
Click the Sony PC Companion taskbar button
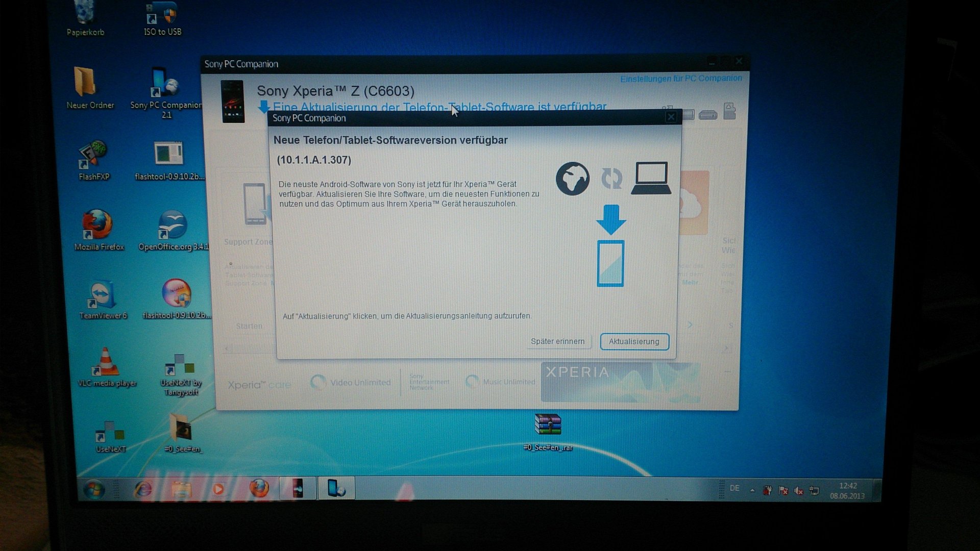click(x=336, y=488)
